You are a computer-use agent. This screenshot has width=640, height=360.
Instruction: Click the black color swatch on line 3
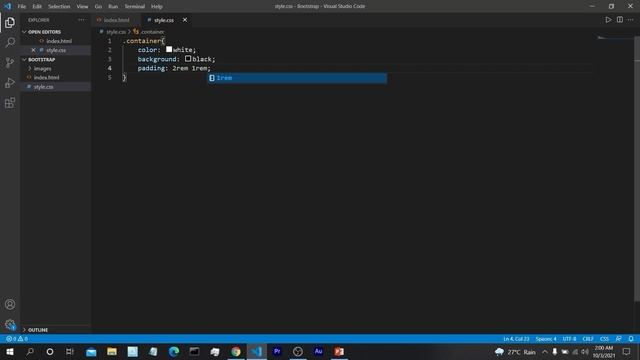188,59
